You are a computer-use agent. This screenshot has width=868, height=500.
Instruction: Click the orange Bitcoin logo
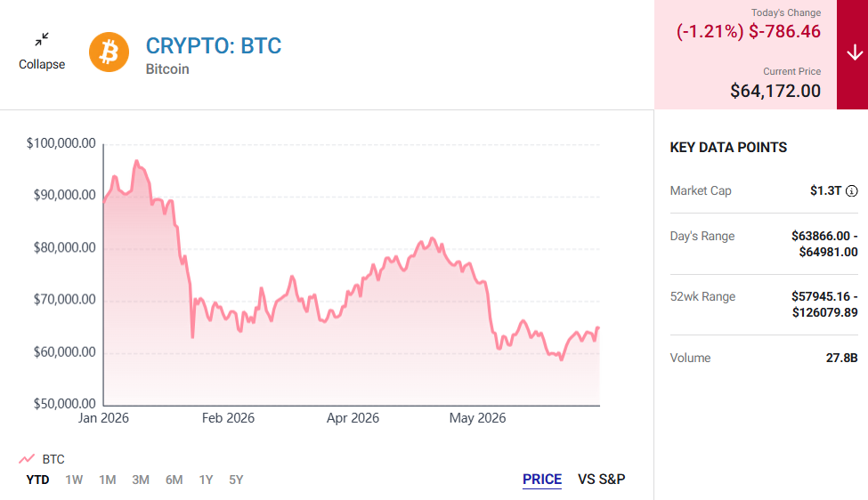[109, 52]
